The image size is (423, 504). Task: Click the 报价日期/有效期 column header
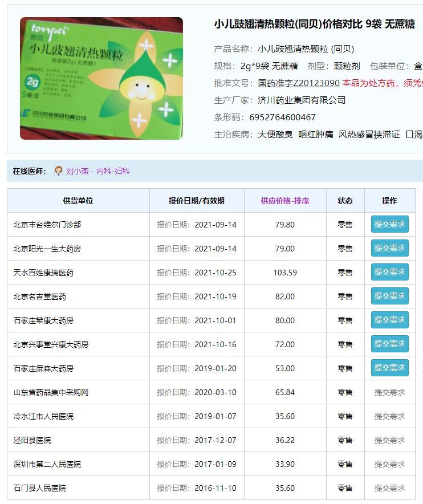[197, 201]
